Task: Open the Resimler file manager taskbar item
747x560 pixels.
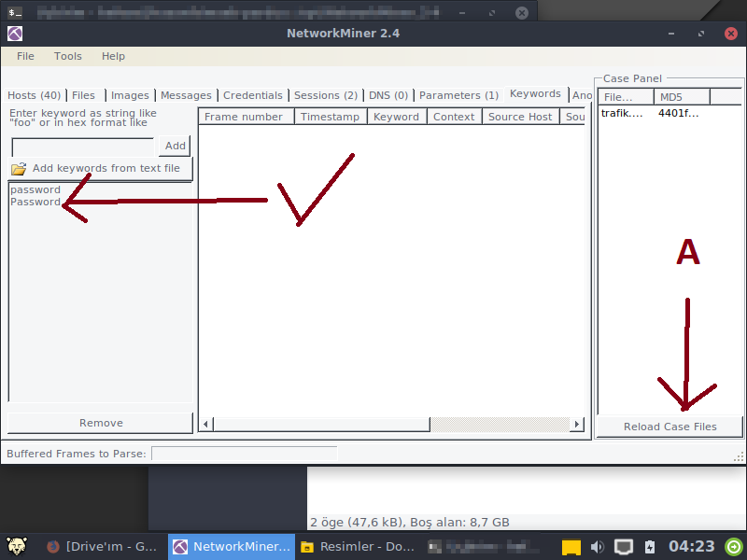Action: click(358, 546)
